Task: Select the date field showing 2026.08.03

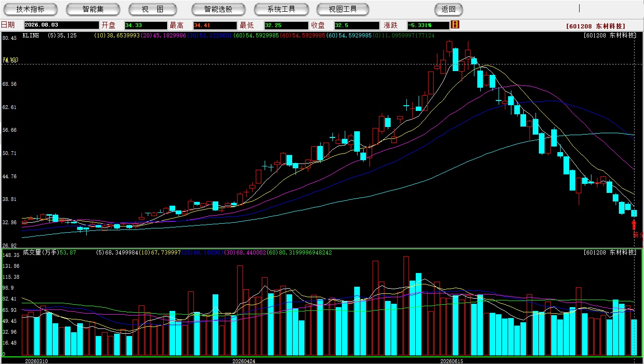Action: tap(62, 25)
